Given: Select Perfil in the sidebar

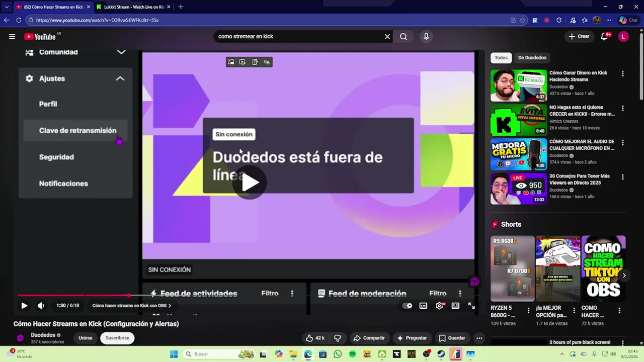Looking at the screenshot, I should (x=48, y=104).
